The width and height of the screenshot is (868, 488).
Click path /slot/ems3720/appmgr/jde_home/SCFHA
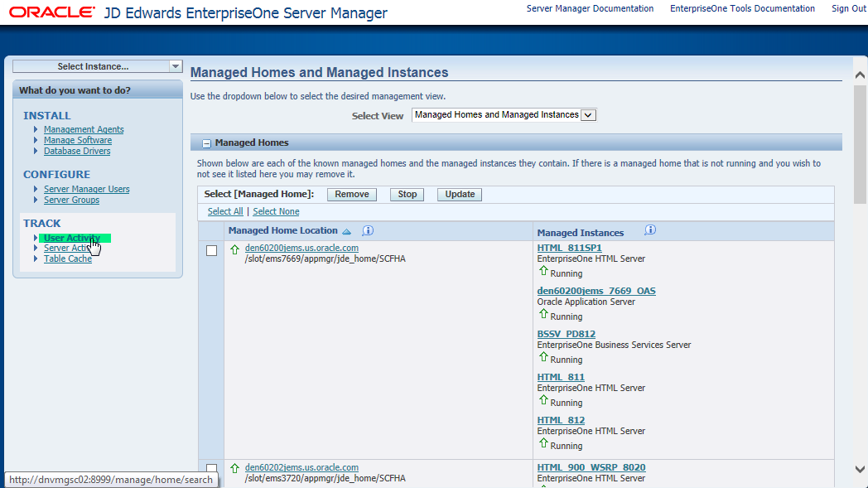(325, 478)
